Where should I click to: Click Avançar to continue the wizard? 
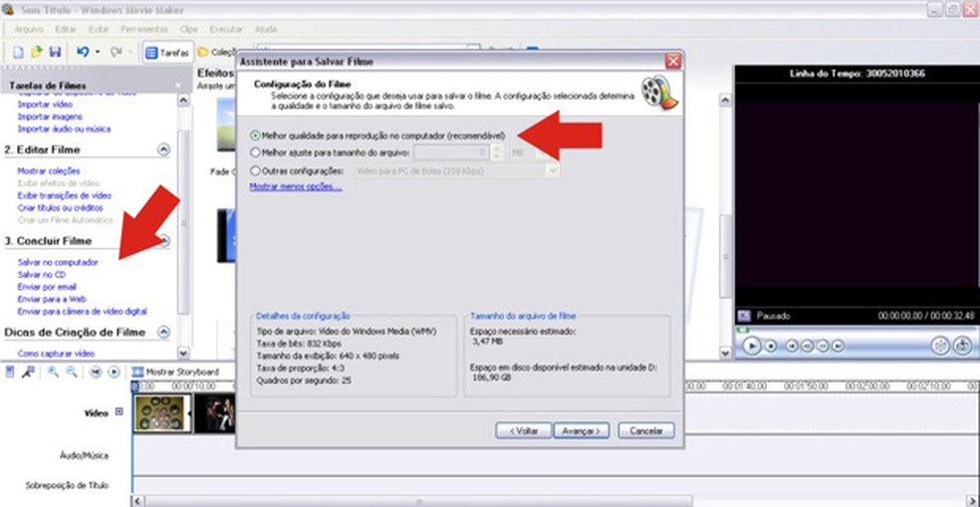[x=582, y=430]
